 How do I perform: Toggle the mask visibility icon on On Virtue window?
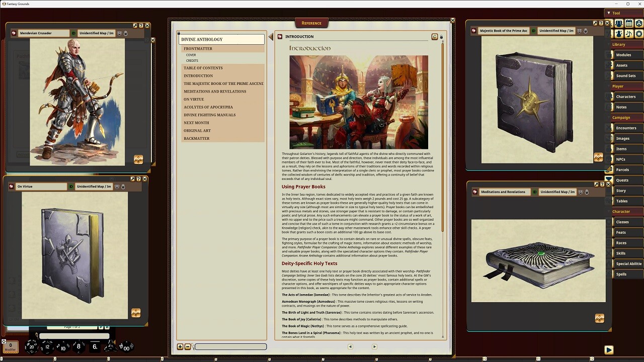[117, 187]
